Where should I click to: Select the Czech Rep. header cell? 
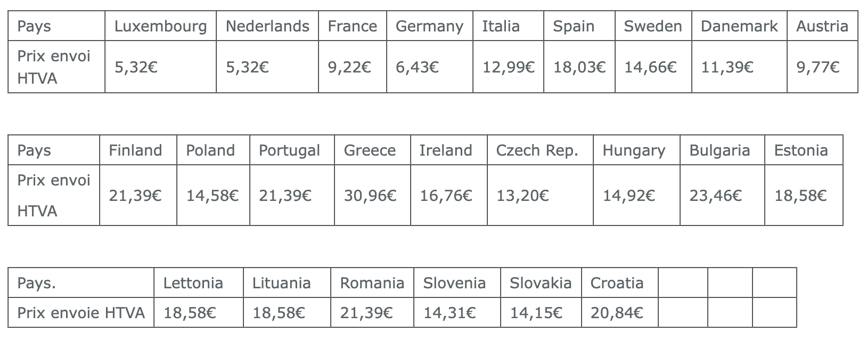[x=540, y=150]
